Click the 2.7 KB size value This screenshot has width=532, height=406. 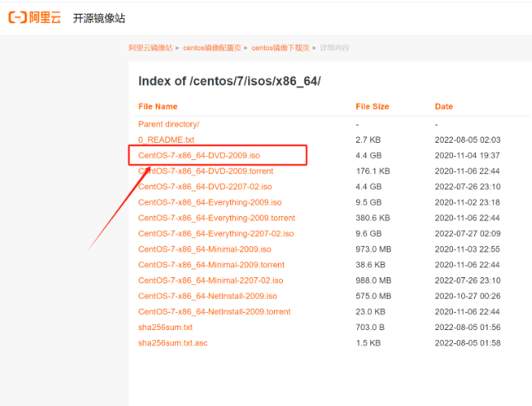point(368,139)
